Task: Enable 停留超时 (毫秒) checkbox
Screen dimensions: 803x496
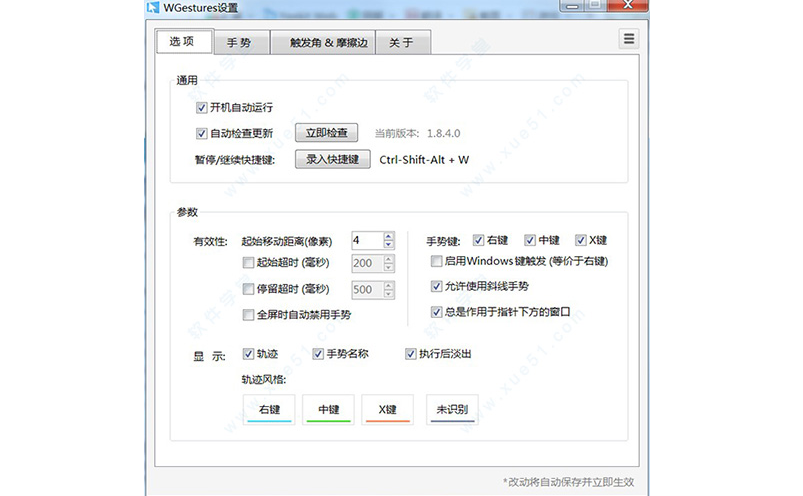Action: click(248, 289)
